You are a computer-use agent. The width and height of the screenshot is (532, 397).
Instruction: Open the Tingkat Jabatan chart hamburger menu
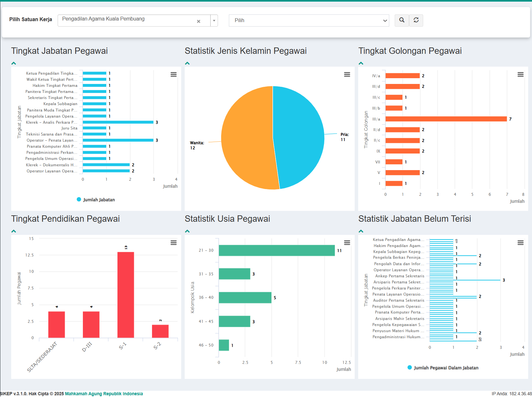[173, 74]
